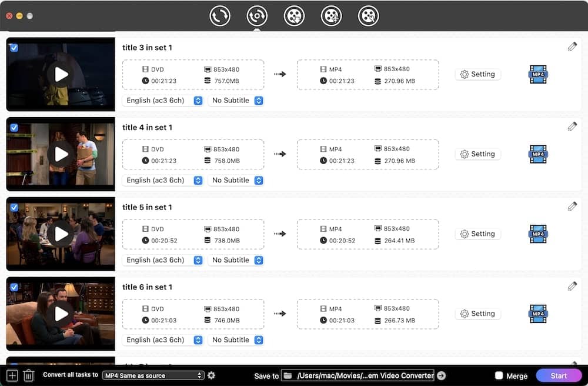Play the title 4 video thumbnail preview

[61, 154]
